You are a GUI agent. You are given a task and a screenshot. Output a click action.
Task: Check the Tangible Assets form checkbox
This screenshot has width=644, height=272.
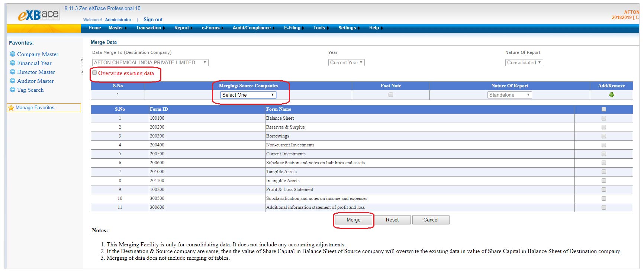tap(603, 172)
